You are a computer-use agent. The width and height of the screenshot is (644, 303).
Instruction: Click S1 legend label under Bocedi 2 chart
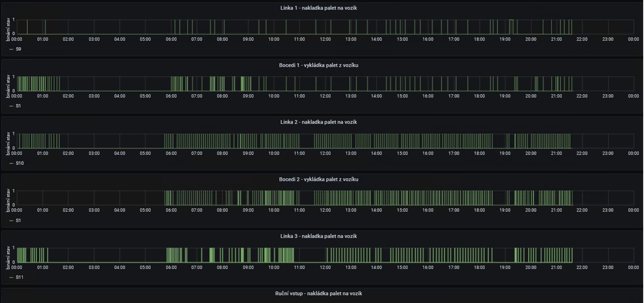pos(19,220)
